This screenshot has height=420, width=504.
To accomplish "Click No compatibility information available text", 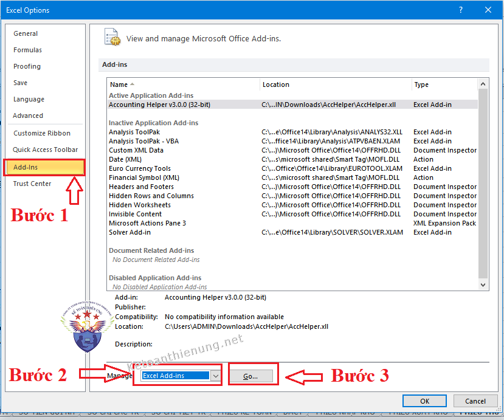I will (x=224, y=317).
